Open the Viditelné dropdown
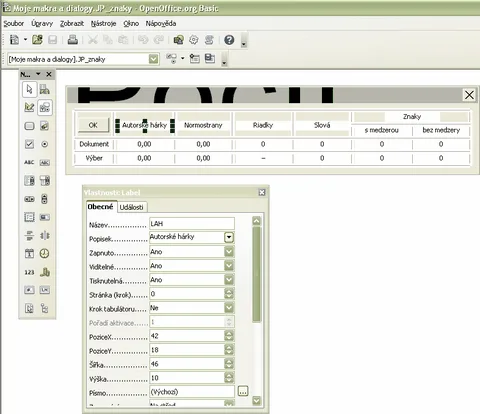The height and width of the screenshot is (414, 480). (229, 266)
